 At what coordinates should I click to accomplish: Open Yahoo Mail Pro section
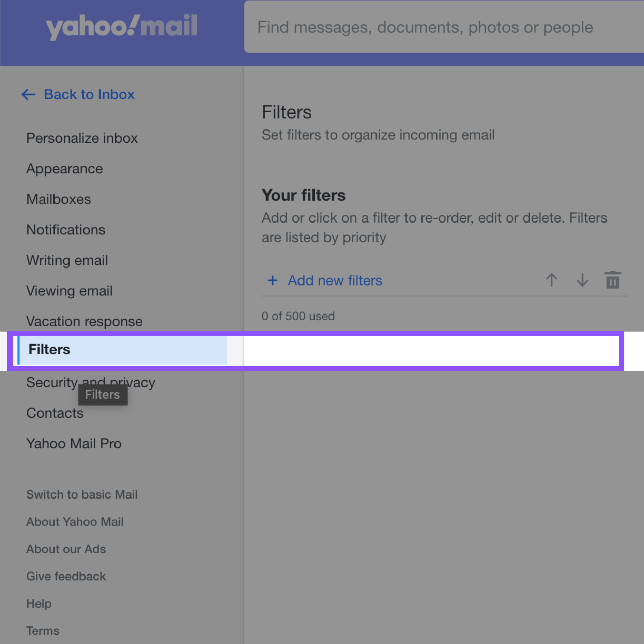coord(74,444)
